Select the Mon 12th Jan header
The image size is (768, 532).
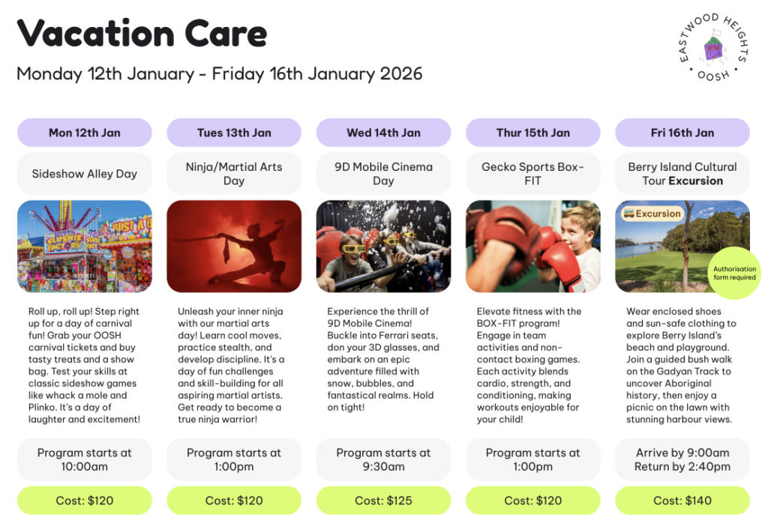point(84,133)
